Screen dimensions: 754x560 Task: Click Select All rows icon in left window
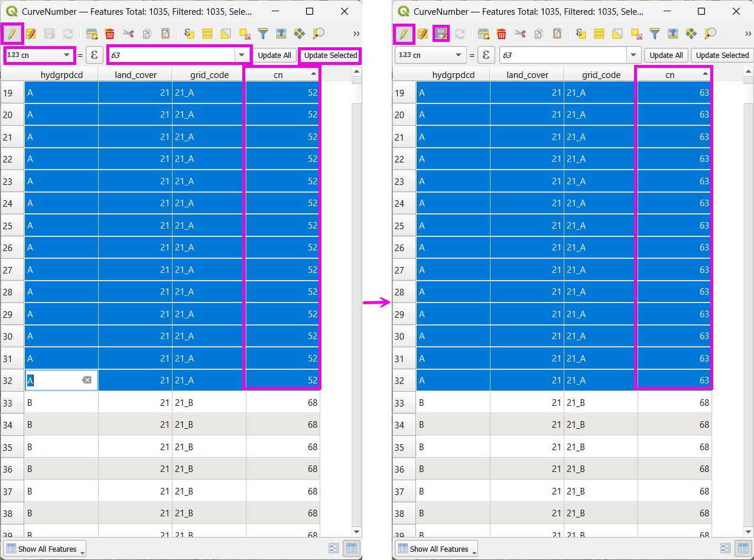[207, 34]
